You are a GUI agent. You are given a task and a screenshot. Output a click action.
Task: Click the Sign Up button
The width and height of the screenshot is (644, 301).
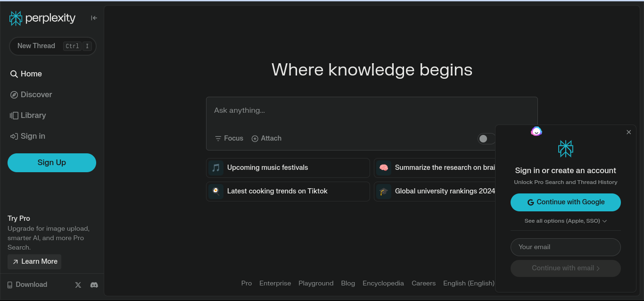(x=52, y=163)
